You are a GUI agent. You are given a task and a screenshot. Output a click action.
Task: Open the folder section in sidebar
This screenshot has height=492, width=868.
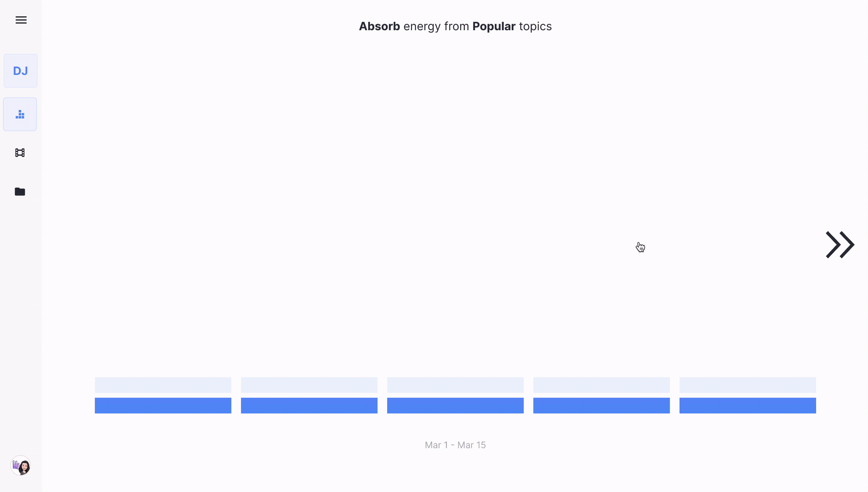tap(20, 192)
